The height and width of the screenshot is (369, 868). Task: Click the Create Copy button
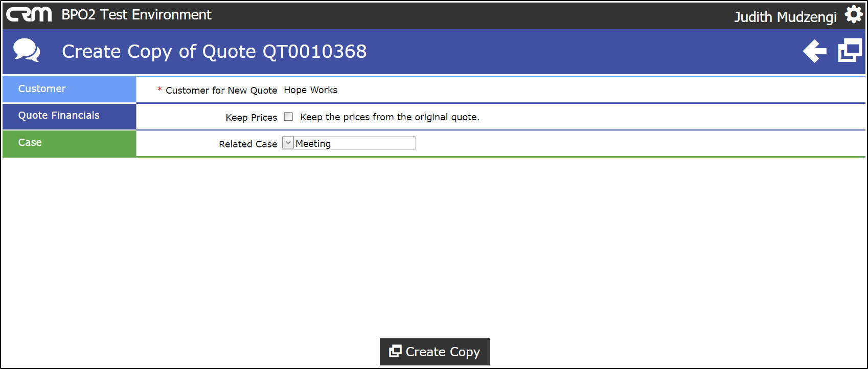pyautogui.click(x=435, y=352)
